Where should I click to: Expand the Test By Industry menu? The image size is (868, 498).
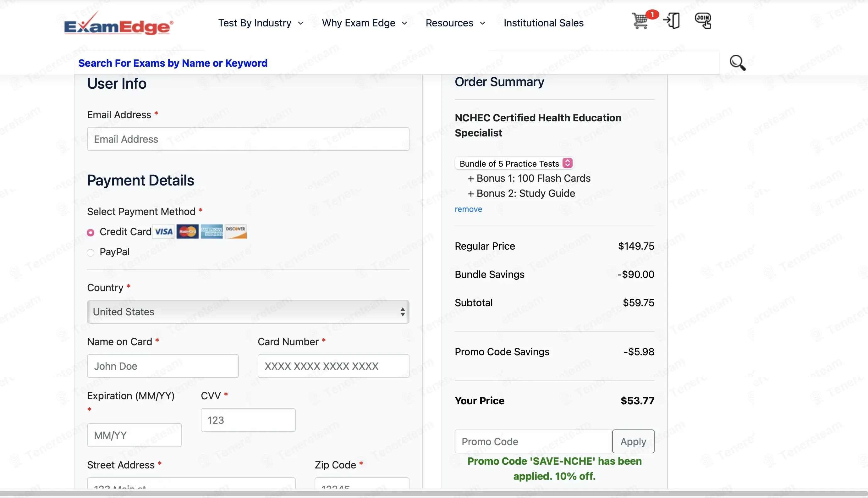[261, 23]
